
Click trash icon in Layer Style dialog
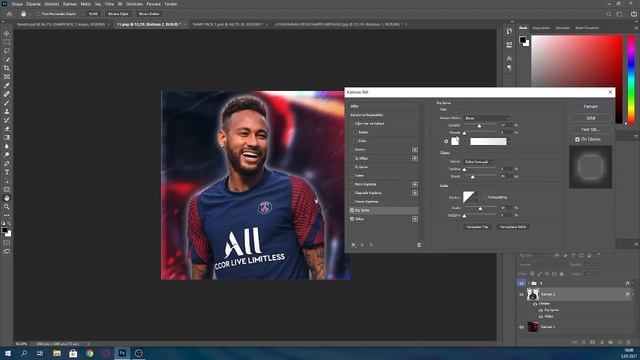(x=419, y=245)
